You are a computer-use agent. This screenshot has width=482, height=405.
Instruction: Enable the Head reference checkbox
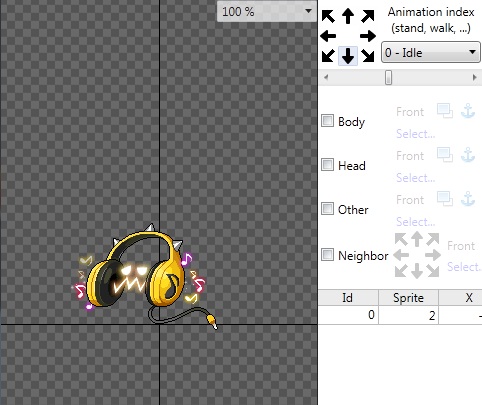click(x=327, y=165)
